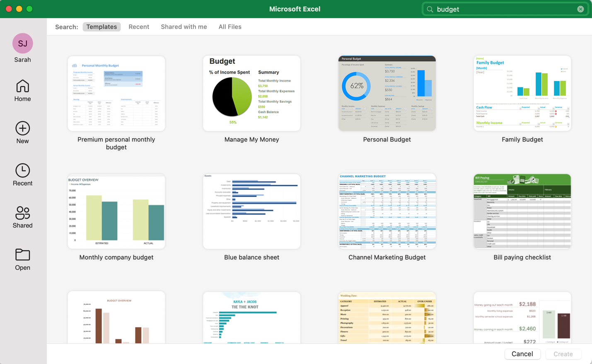Viewport: 592px width, 364px height.
Task: Show Shared files from the sidebar
Action: click(22, 217)
